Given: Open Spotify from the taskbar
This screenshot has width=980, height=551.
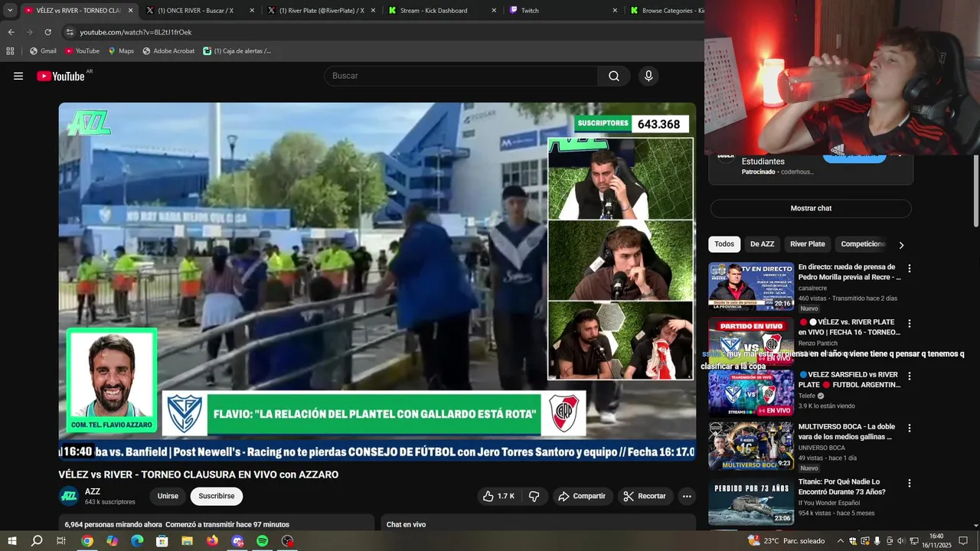Looking at the screenshot, I should [262, 541].
